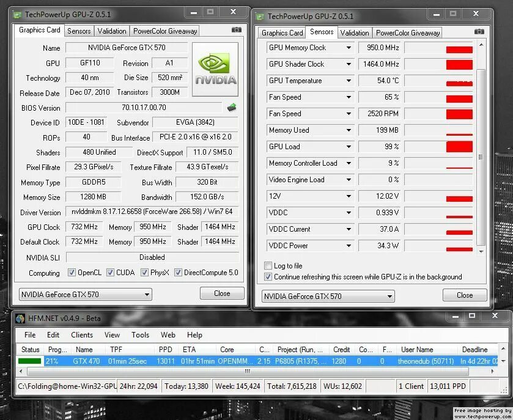
Task: Open the GPU Memory Clock sensor dropdown
Action: (x=349, y=48)
